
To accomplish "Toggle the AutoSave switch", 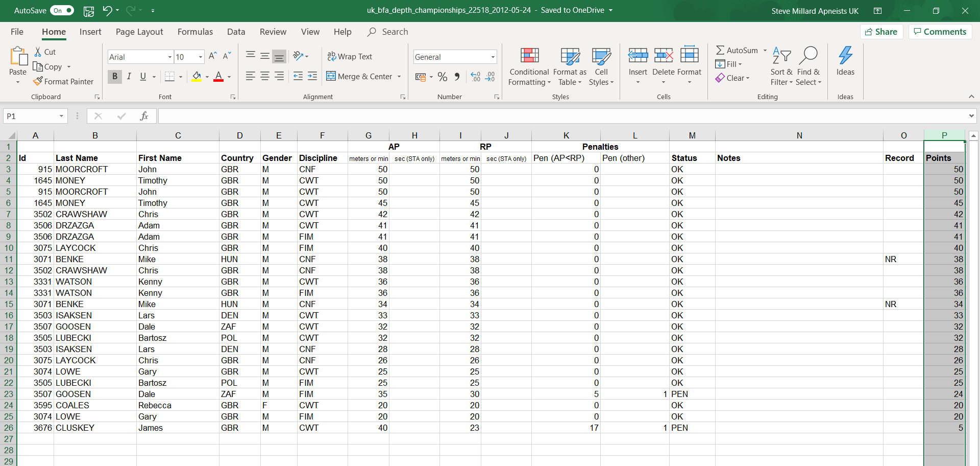I will (62, 10).
